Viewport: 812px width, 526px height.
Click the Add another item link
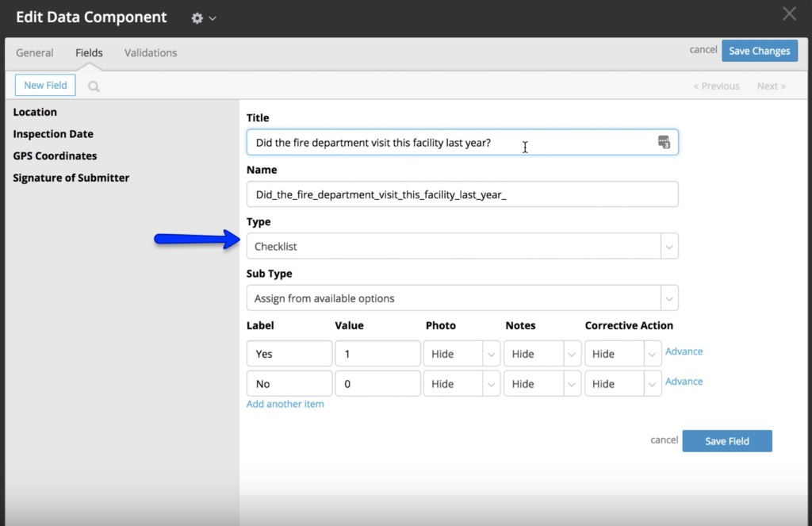285,404
